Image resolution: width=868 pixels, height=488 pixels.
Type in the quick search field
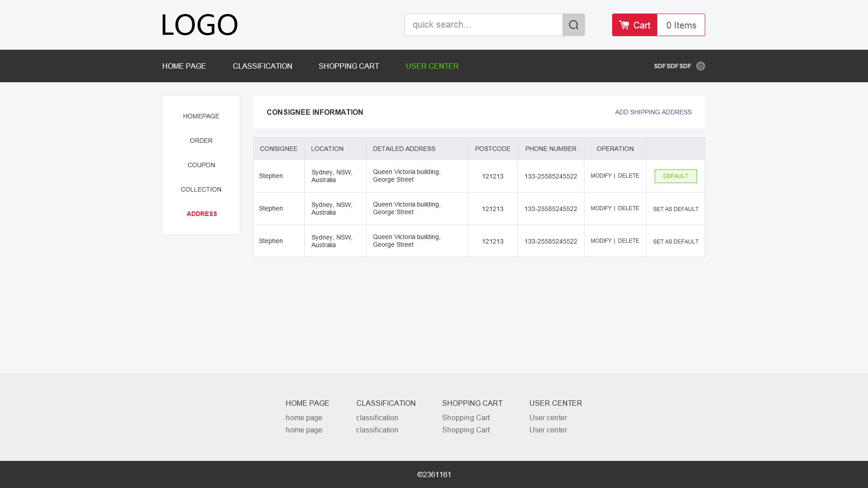(483, 25)
